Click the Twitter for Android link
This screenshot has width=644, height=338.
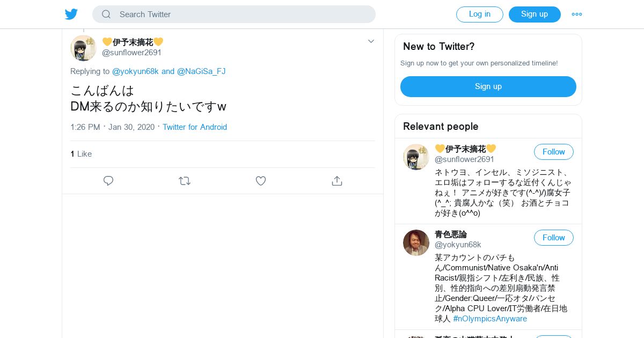click(195, 127)
